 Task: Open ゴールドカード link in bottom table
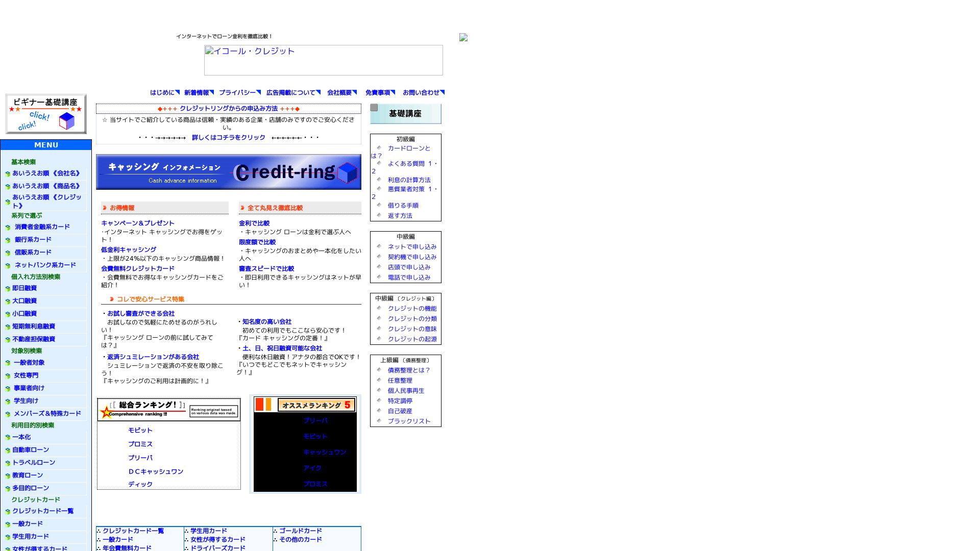pos(300,531)
